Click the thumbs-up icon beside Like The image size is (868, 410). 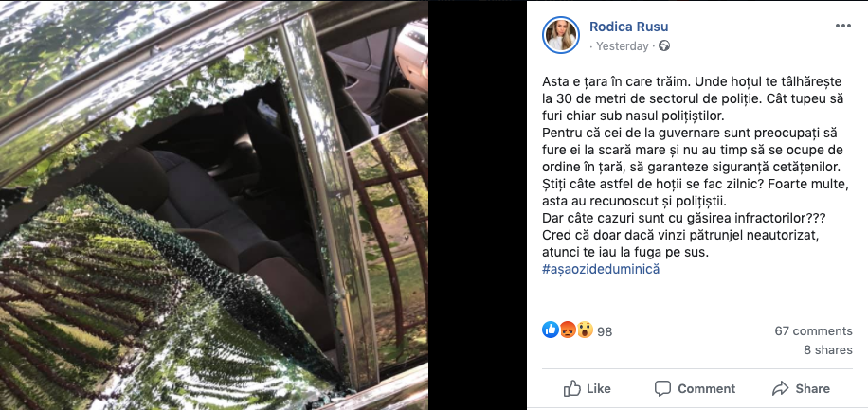571,388
